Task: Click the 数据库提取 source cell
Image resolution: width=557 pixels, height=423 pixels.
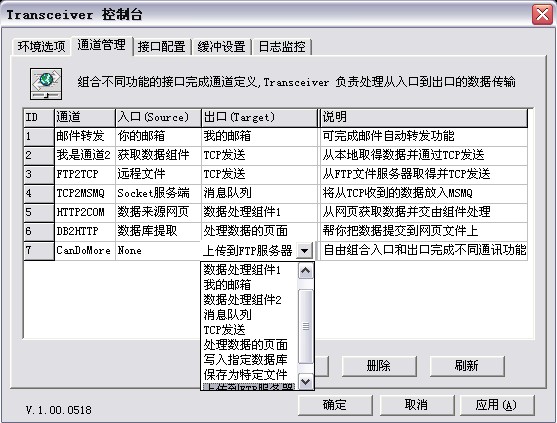Action: (158, 232)
